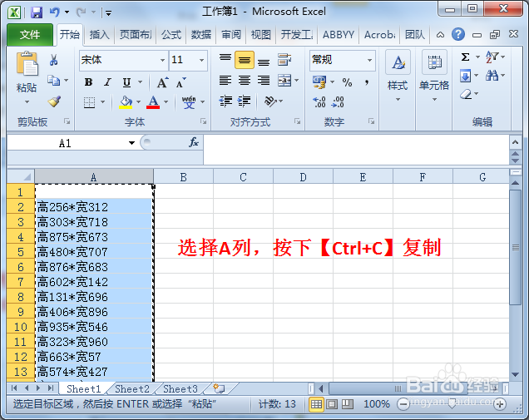This screenshot has width=529, height=420.
Task: Toggle Top Align
Action: pyautogui.click(x=225, y=60)
